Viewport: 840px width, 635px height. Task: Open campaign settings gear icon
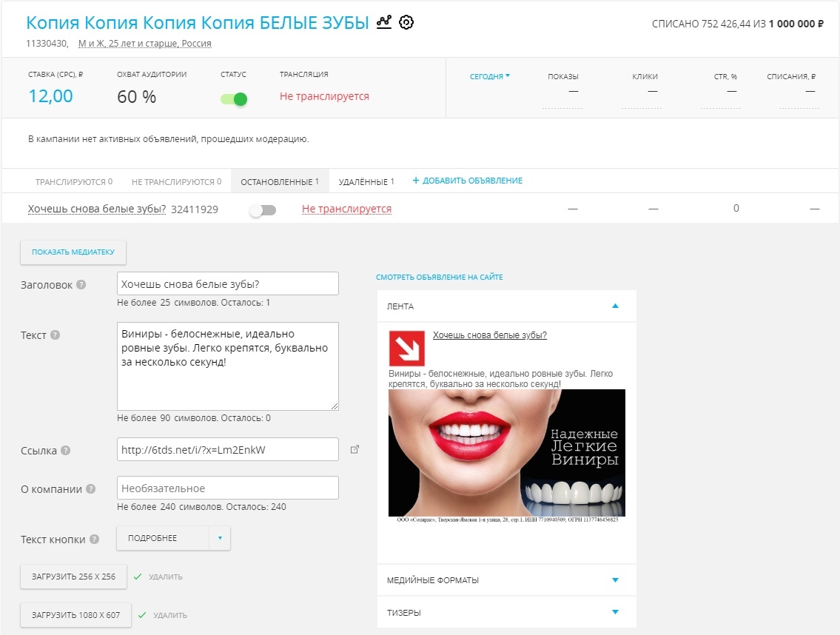tap(406, 22)
